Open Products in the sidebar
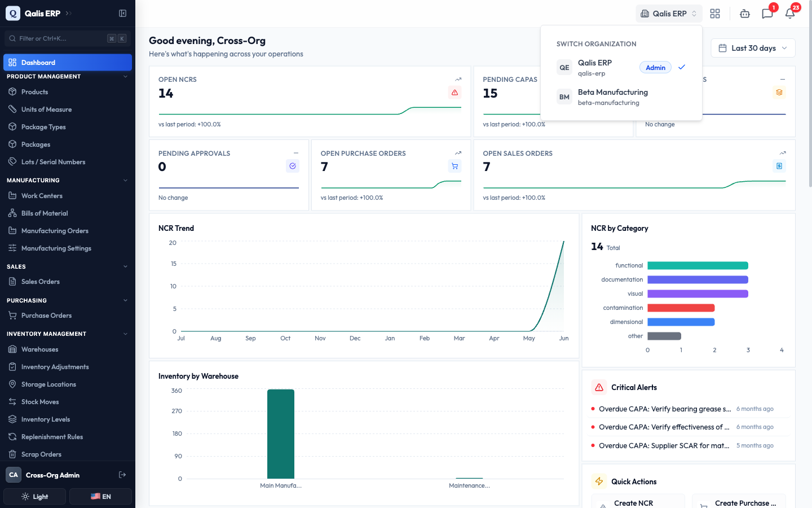The image size is (812, 508). (68, 92)
